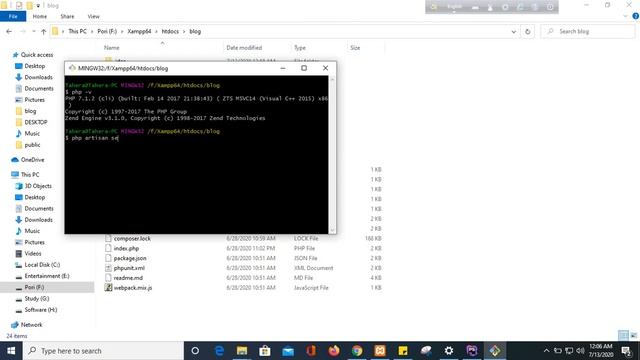This screenshot has height=360, width=640.
Task: Sort files by Date modified column
Action: (x=244, y=48)
